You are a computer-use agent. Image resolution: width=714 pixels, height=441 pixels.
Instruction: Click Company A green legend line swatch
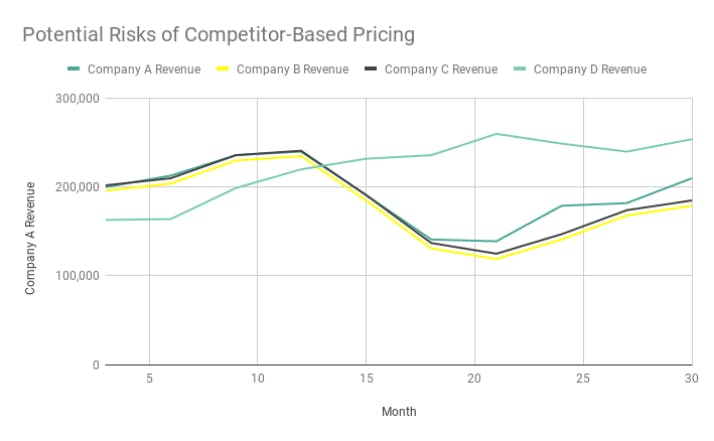73,70
